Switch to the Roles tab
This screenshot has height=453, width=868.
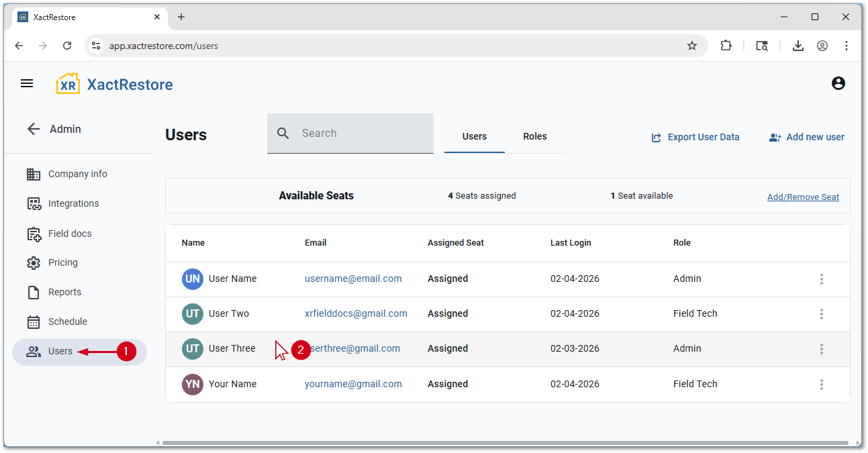click(x=534, y=136)
